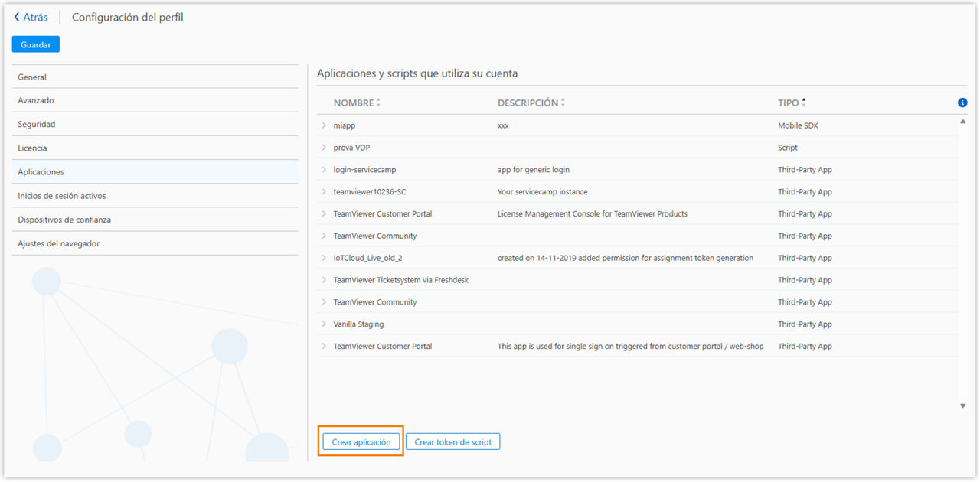Sort by the NOMBRE column arrows
Image resolution: width=980 pixels, height=482 pixels.
378,103
